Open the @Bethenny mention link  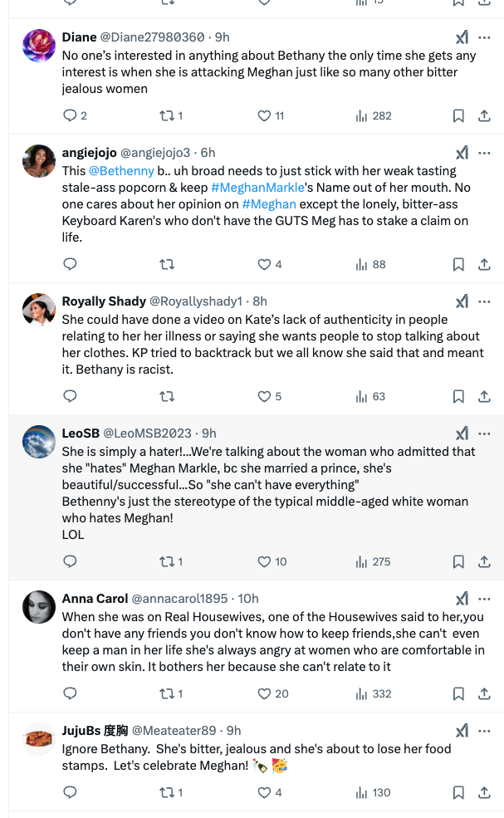pyautogui.click(x=121, y=171)
